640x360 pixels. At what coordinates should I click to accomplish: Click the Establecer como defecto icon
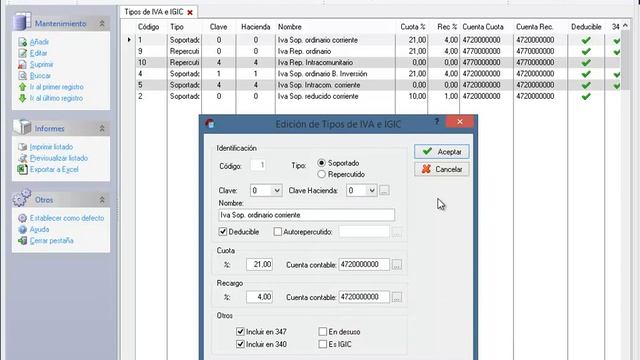click(x=22, y=218)
